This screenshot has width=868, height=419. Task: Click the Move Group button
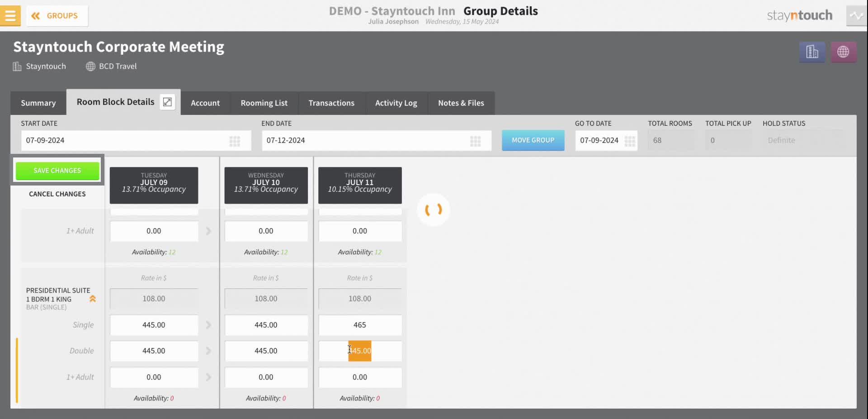tap(533, 140)
